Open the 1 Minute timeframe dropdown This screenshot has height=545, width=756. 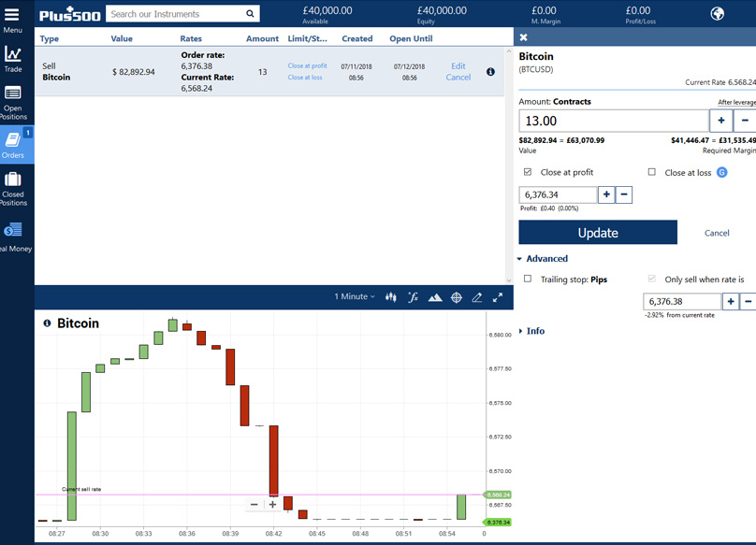pos(355,297)
